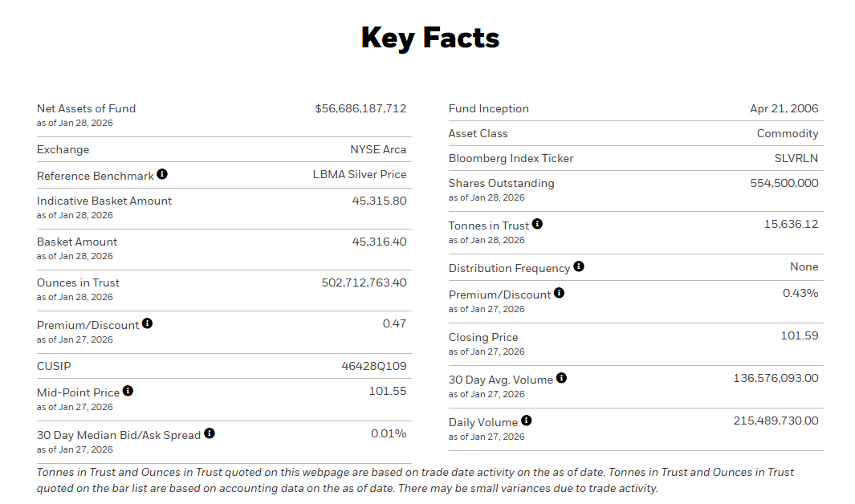Click the LBMA Silver Price benchmark text
The height and width of the screenshot is (504, 855).
(360, 174)
